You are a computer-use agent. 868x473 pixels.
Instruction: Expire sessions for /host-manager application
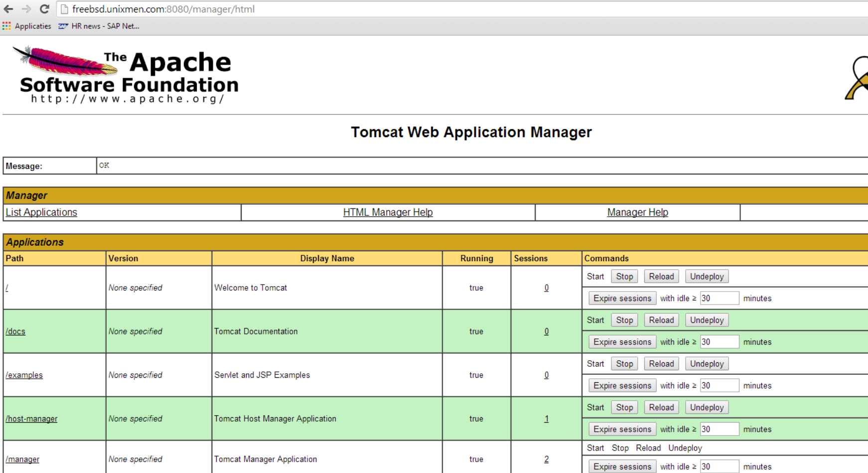622,429
